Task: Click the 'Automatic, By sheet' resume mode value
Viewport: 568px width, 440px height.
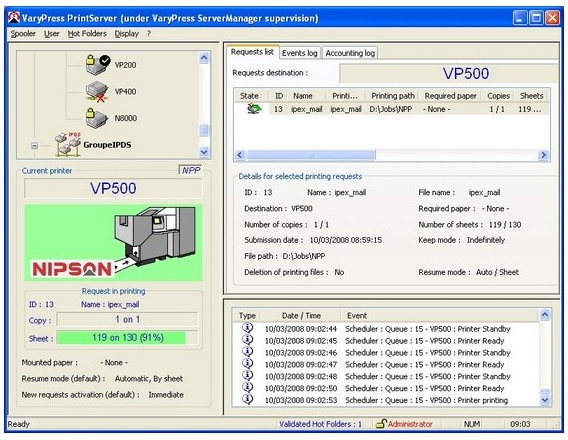Action: (x=149, y=379)
